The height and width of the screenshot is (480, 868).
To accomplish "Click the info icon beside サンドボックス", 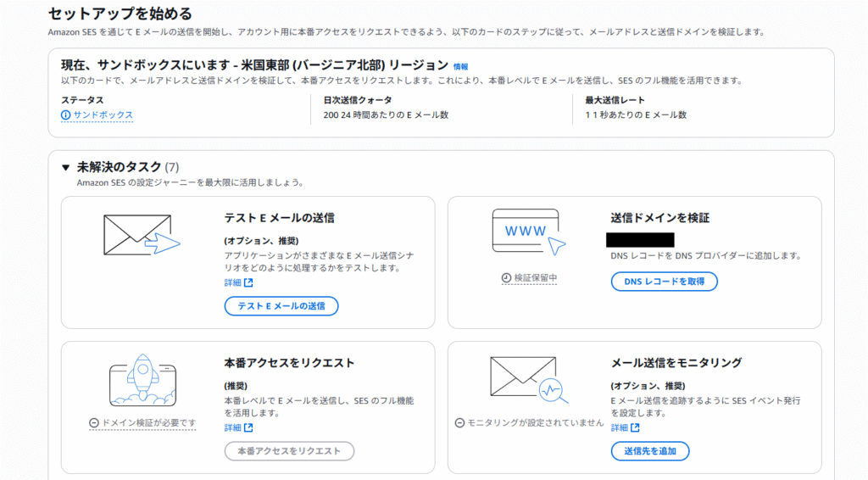I will click(66, 115).
